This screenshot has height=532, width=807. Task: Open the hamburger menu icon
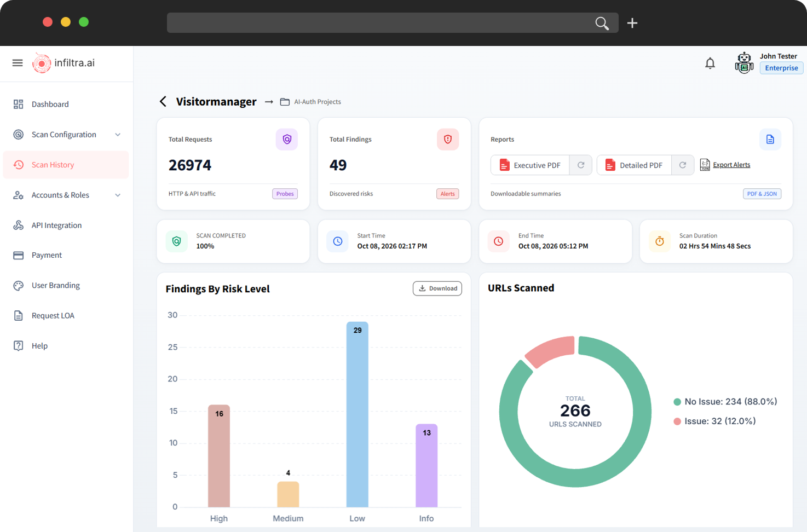tap(18, 63)
